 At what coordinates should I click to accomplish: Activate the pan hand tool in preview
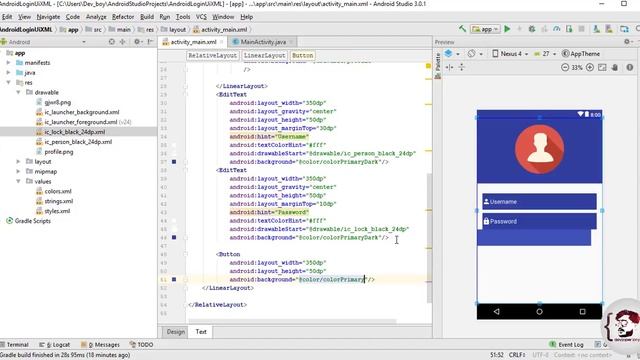tap(615, 67)
